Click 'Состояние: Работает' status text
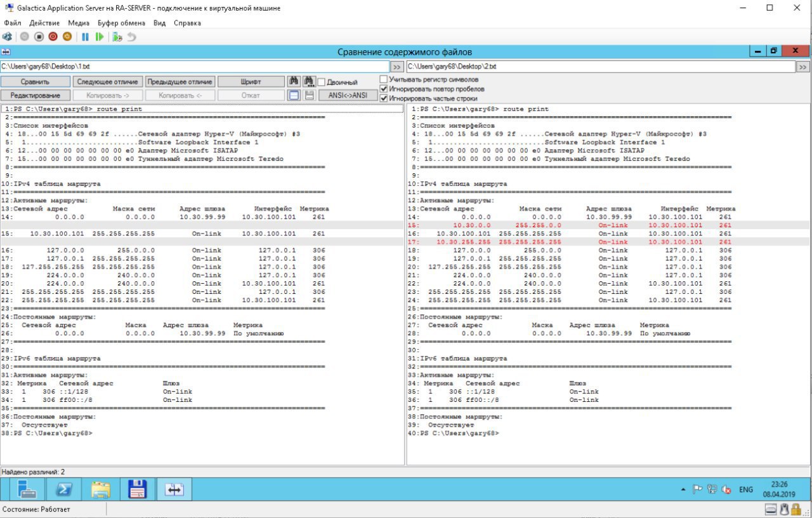The width and height of the screenshot is (812, 518). tap(37, 509)
